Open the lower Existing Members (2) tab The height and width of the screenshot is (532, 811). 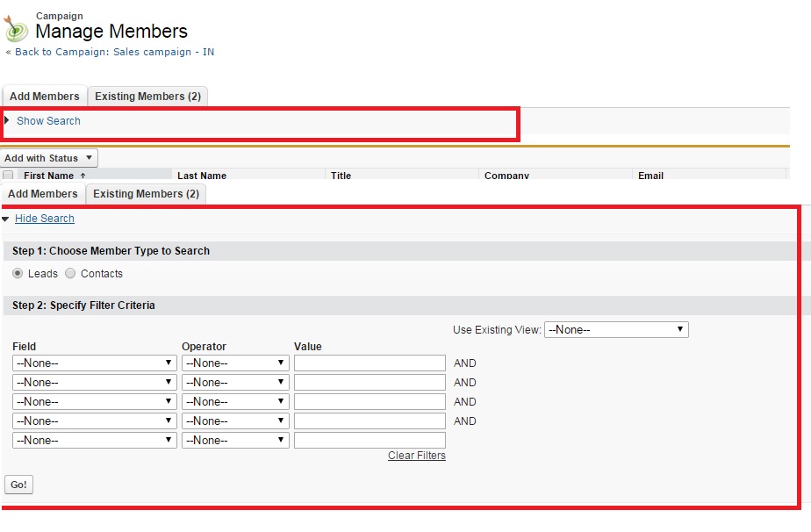[146, 194]
